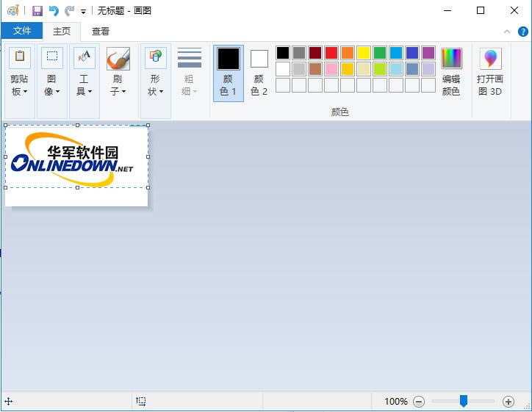Screen dimensions: 532x412
Task: Launch 打开画图 3D Paint 3D
Action: click(x=490, y=72)
